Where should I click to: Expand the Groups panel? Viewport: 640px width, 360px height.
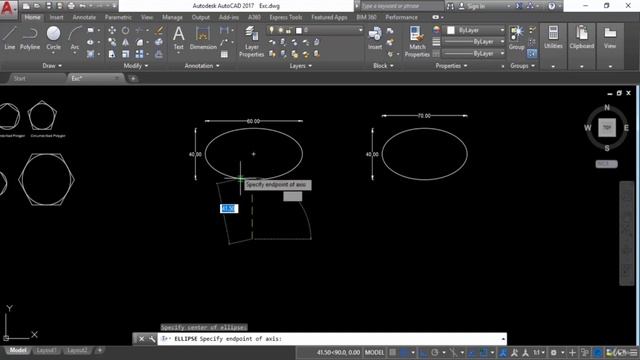coord(523,66)
